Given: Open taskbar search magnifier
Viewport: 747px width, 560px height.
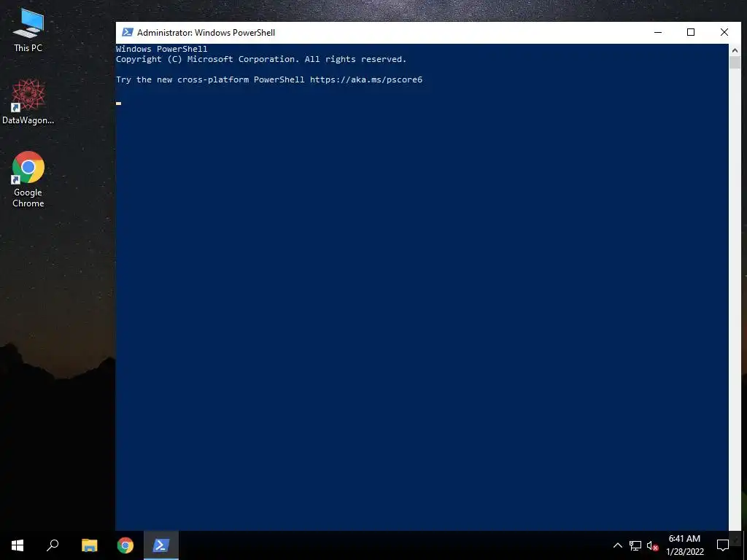Looking at the screenshot, I should click(53, 545).
